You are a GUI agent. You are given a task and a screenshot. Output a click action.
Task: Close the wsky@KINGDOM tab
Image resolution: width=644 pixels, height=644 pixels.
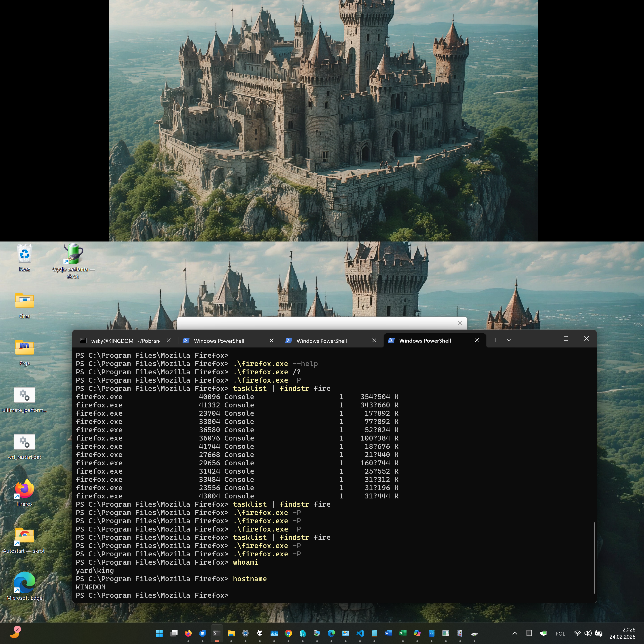pos(169,340)
